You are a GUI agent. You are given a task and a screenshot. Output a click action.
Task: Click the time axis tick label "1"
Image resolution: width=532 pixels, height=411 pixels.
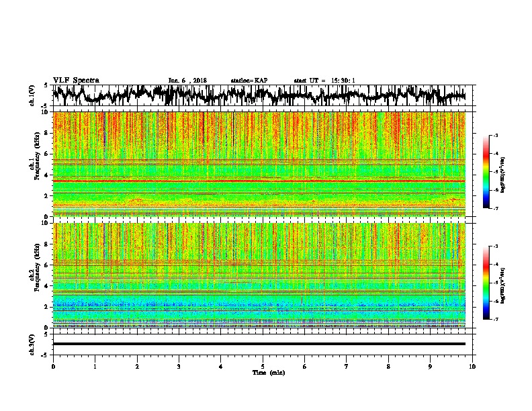click(x=95, y=367)
